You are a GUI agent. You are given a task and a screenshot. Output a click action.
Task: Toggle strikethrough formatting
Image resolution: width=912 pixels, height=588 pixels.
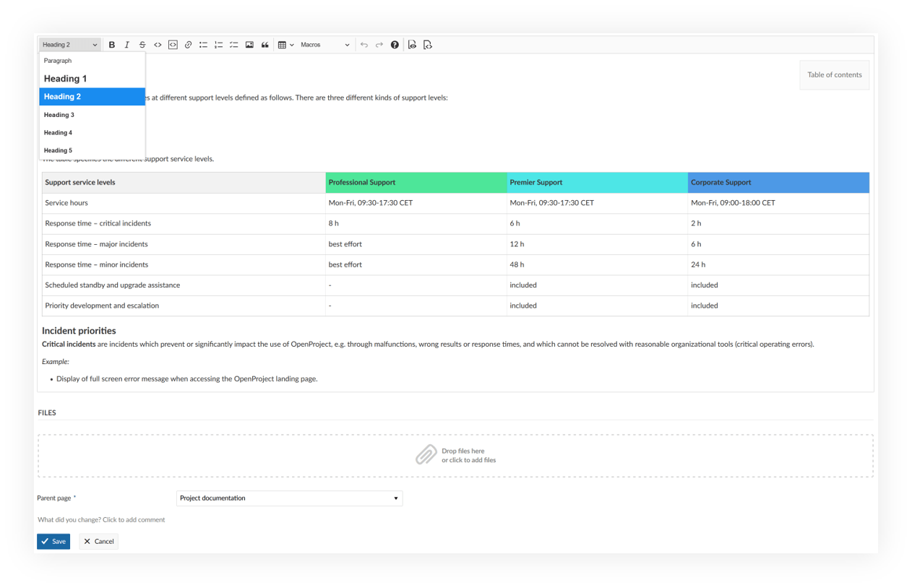coord(142,44)
